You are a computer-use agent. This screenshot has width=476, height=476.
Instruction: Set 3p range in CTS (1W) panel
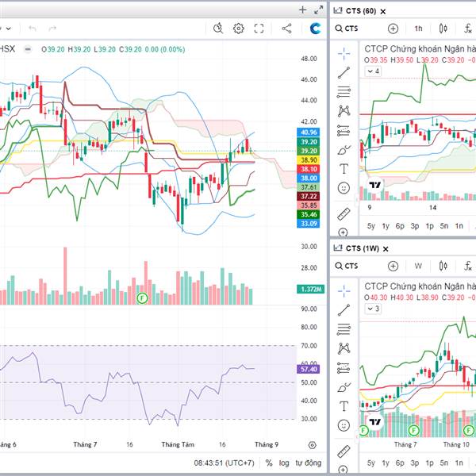pyautogui.click(x=415, y=463)
